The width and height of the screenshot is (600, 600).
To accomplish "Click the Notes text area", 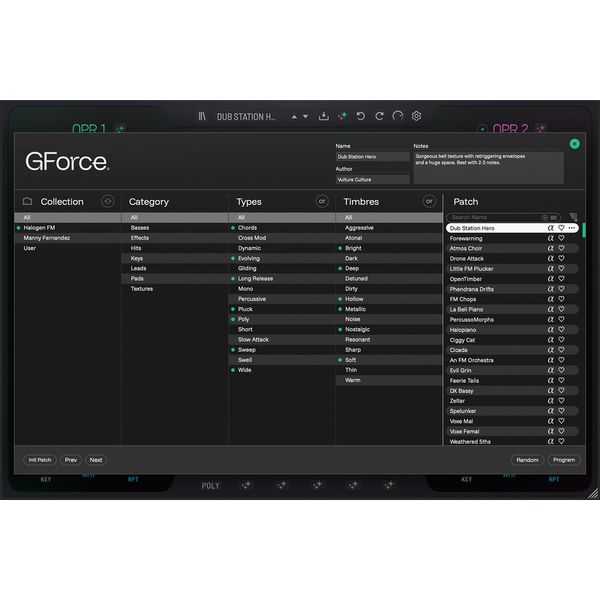I will pyautogui.click(x=488, y=168).
